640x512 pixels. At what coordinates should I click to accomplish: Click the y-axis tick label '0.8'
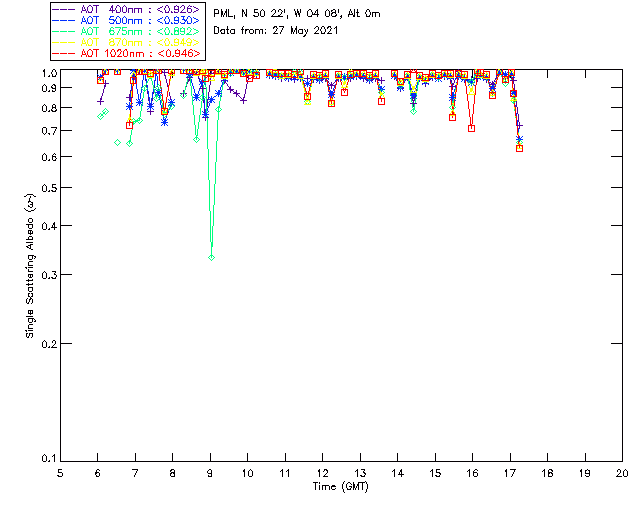[49, 108]
